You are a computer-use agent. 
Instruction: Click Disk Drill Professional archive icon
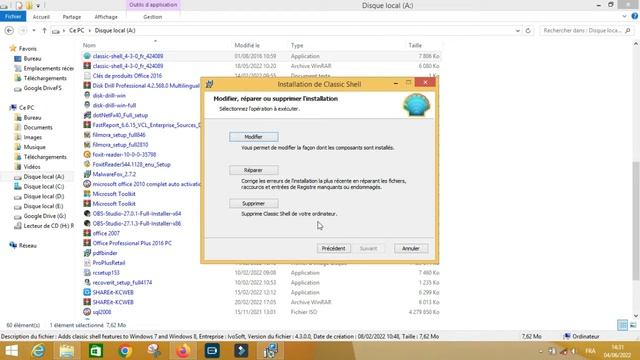(87, 85)
